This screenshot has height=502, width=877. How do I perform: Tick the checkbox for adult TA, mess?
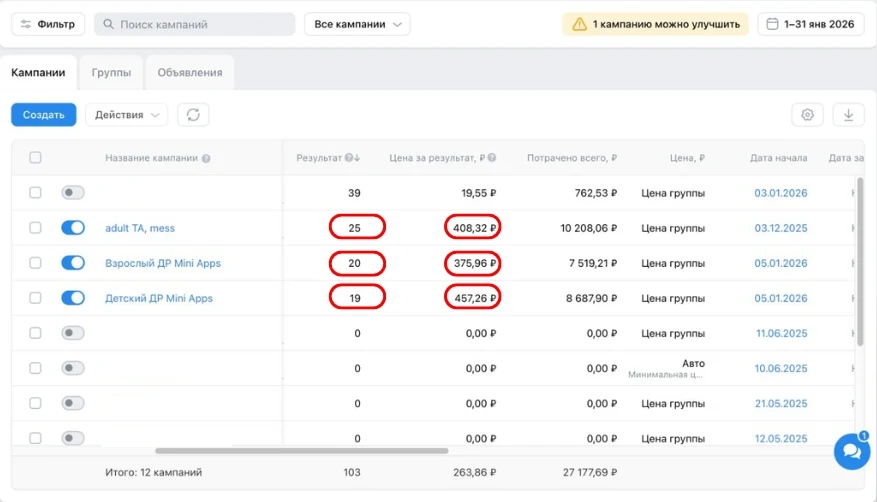35,228
